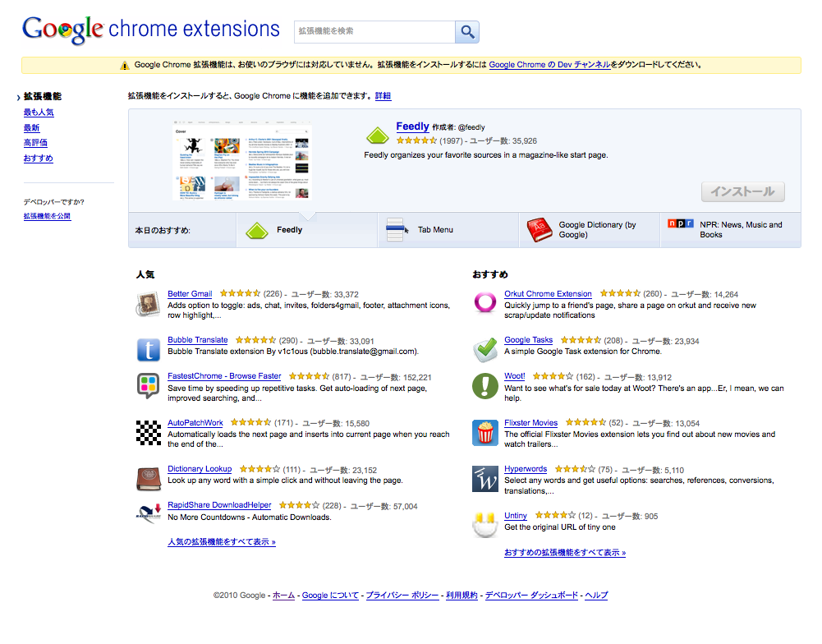The width and height of the screenshot is (822, 644).
Task: Click the magnifier search button
Action: [x=467, y=32]
